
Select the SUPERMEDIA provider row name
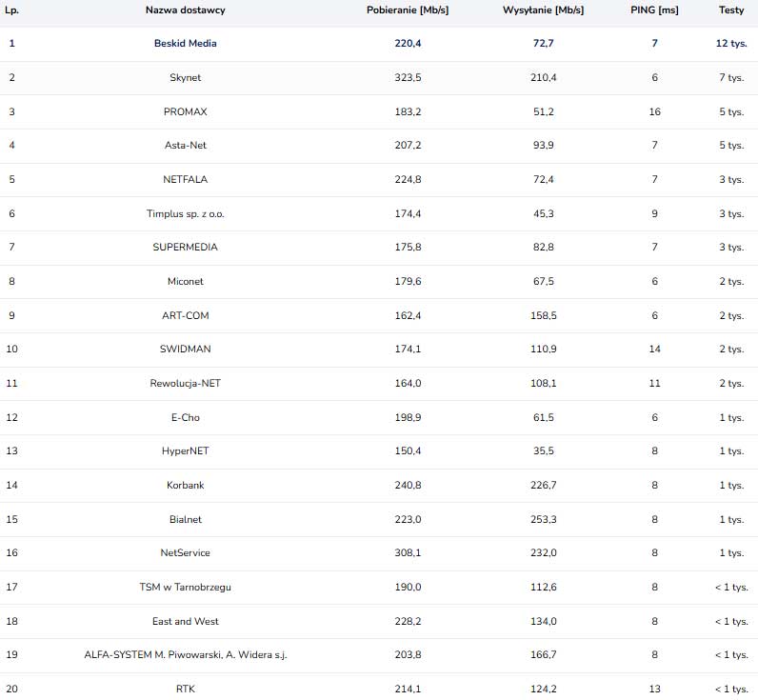coord(185,247)
